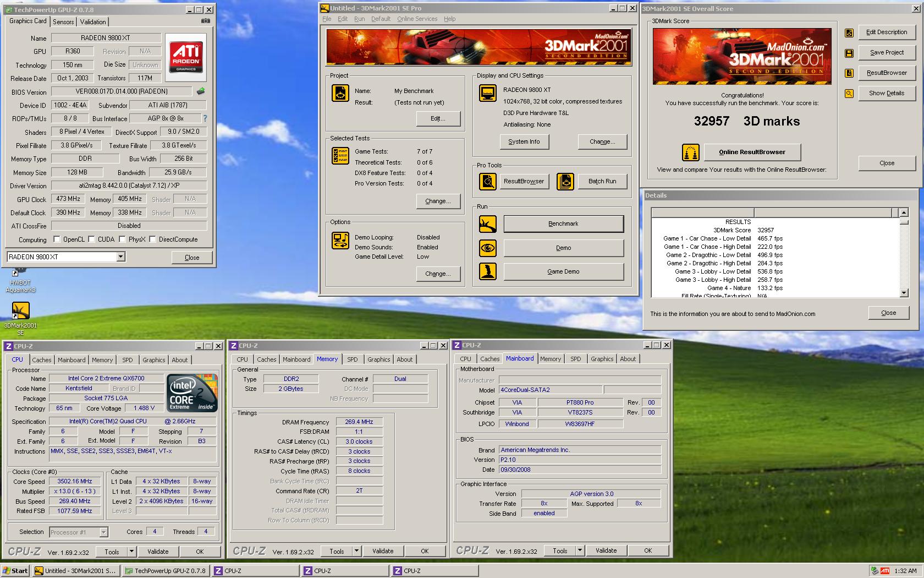Click the green tray icon beside ATI icon
This screenshot has height=578, width=924.
875,571
